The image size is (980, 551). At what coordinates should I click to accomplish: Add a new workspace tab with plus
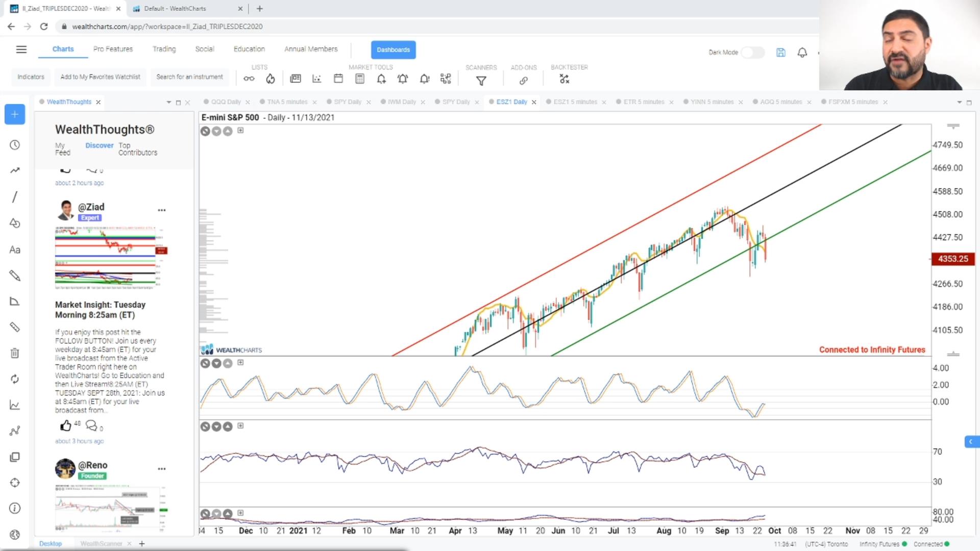(x=142, y=544)
